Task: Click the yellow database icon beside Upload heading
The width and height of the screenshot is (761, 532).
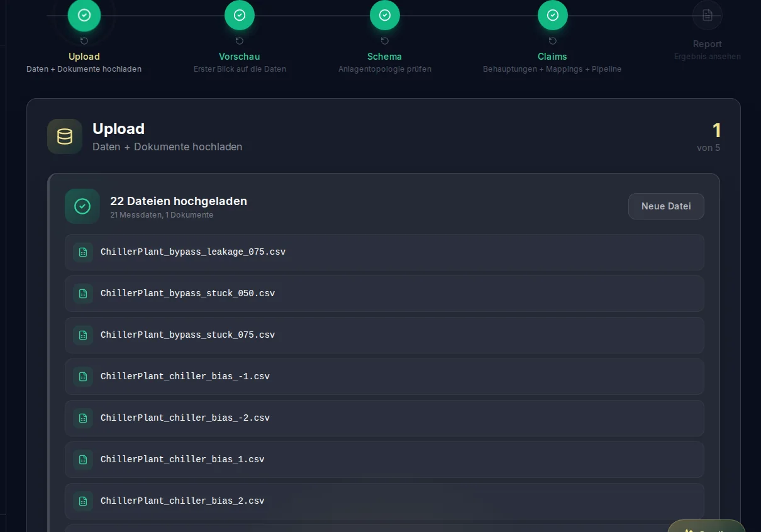Action: pos(65,136)
